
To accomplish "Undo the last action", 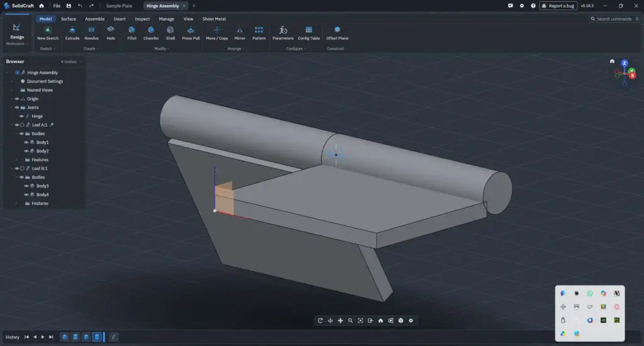I will click(80, 6).
